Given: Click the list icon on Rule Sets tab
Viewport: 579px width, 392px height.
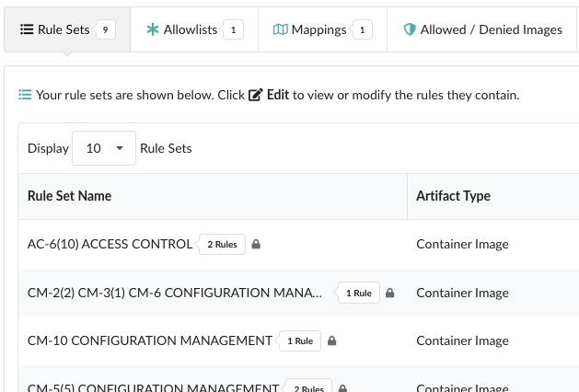Looking at the screenshot, I should 26,30.
